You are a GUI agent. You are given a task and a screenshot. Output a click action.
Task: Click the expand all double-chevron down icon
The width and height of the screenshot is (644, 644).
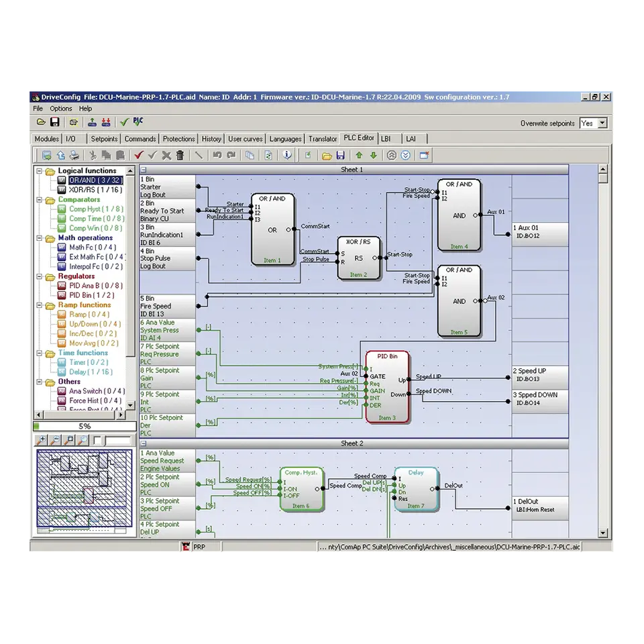coord(405,155)
